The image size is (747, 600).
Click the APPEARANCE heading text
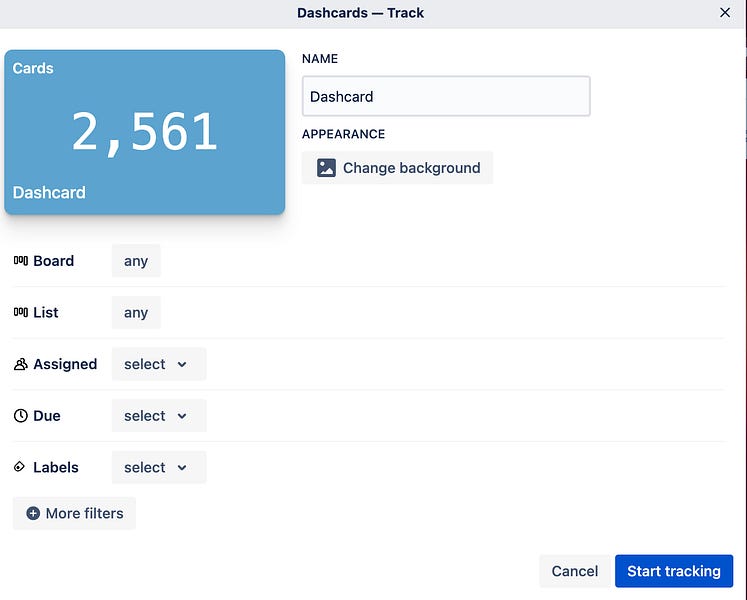[343, 134]
